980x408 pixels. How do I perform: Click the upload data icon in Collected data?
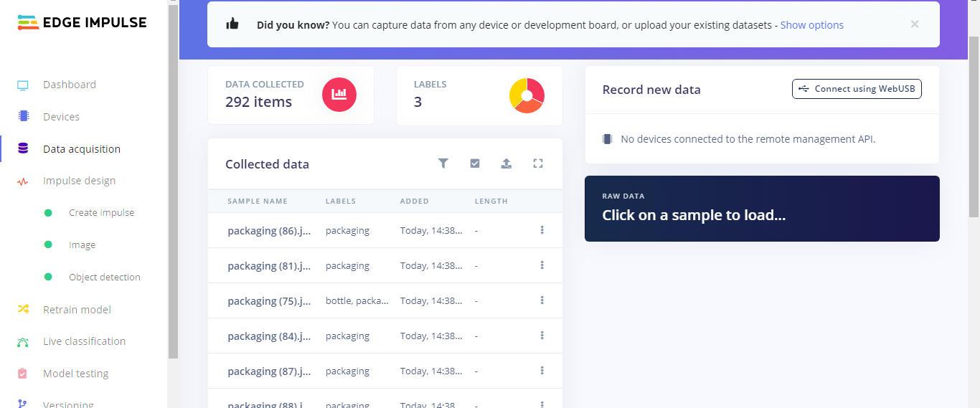[506, 163]
